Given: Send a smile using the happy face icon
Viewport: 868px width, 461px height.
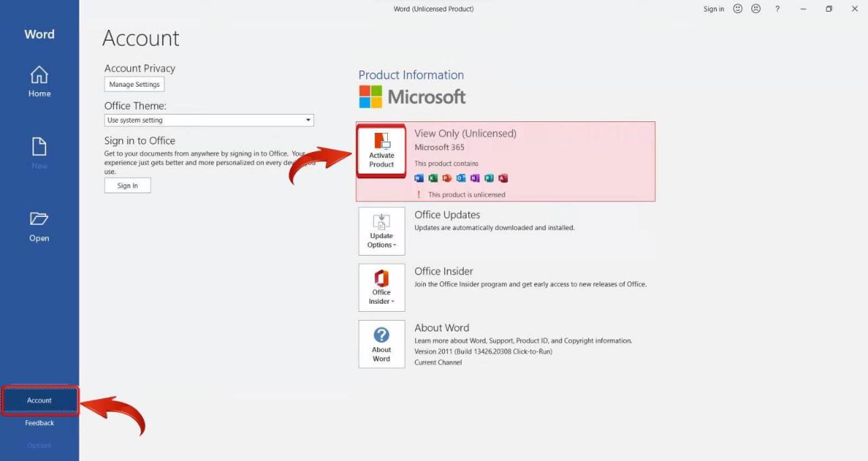Looking at the screenshot, I should click(x=738, y=9).
